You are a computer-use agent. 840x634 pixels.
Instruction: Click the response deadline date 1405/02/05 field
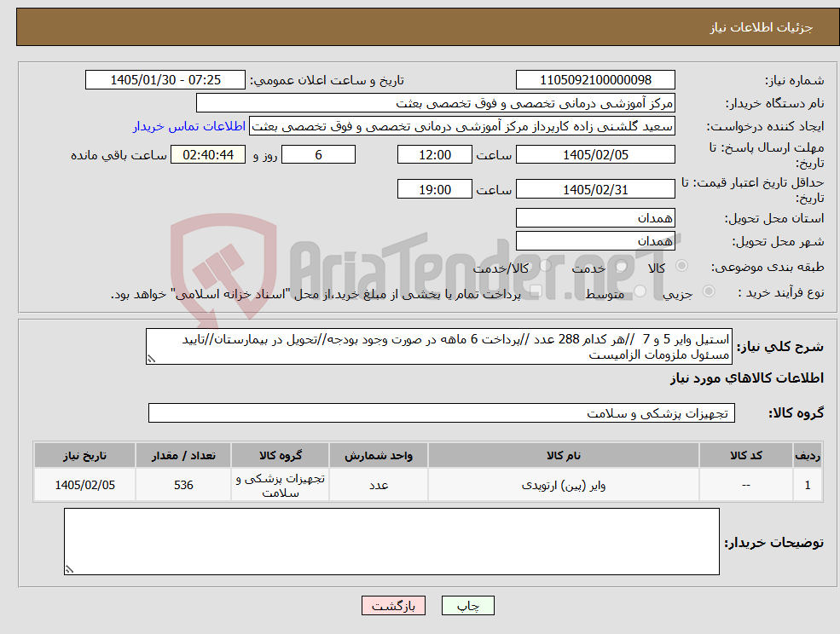[595, 155]
